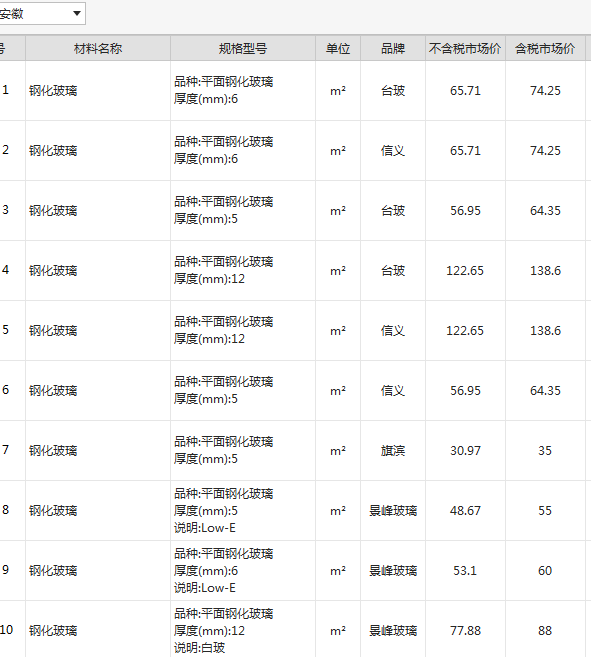This screenshot has width=591, height=657.
Task: Click price 53.1 in row 9
Action: (x=465, y=570)
